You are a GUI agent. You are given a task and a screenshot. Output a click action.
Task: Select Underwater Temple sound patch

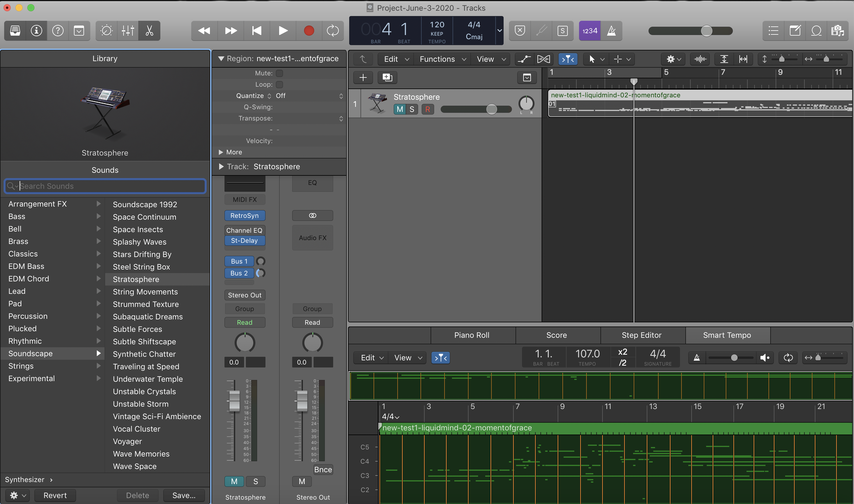(x=147, y=379)
